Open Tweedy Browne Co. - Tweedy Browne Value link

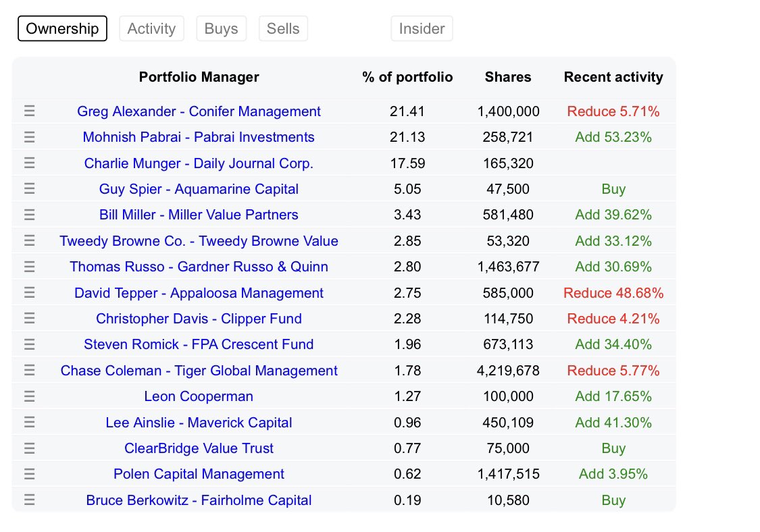(x=199, y=241)
